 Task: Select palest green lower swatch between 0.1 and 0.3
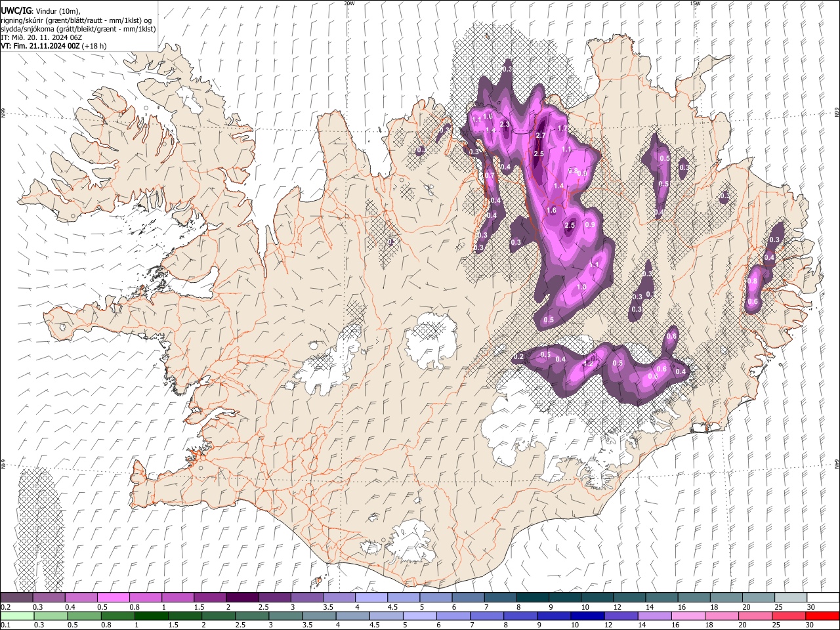coord(17,616)
